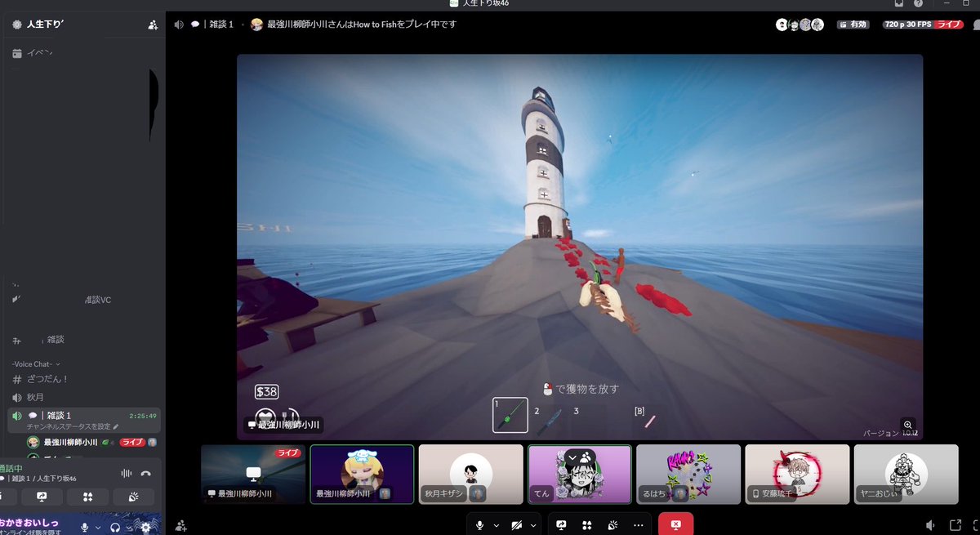The height and width of the screenshot is (535, 980).
Task: Open microphone input options chevron in user panel
Action: pos(96,528)
